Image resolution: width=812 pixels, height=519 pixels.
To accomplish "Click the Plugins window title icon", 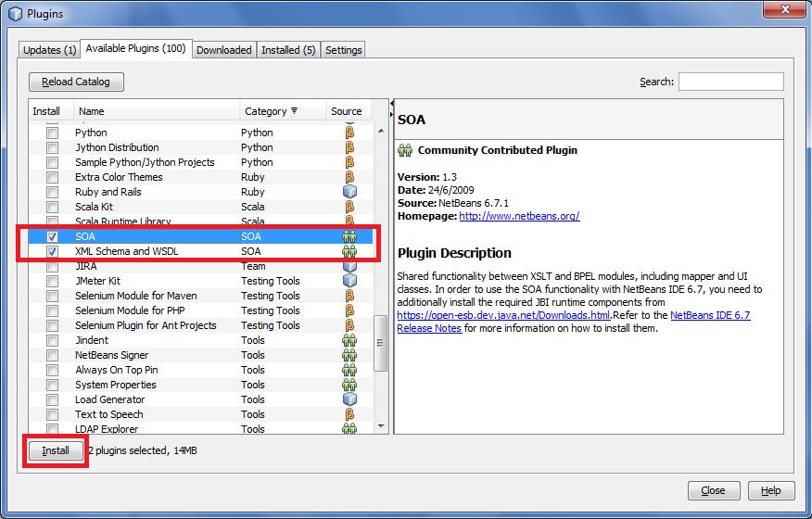I will pyautogui.click(x=16, y=14).
